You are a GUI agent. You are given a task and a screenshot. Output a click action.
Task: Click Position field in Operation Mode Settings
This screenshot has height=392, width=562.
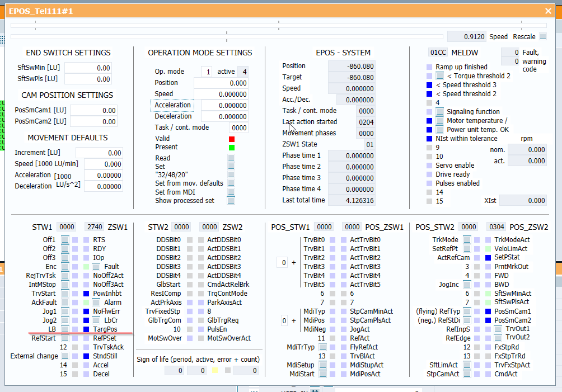coord(221,83)
